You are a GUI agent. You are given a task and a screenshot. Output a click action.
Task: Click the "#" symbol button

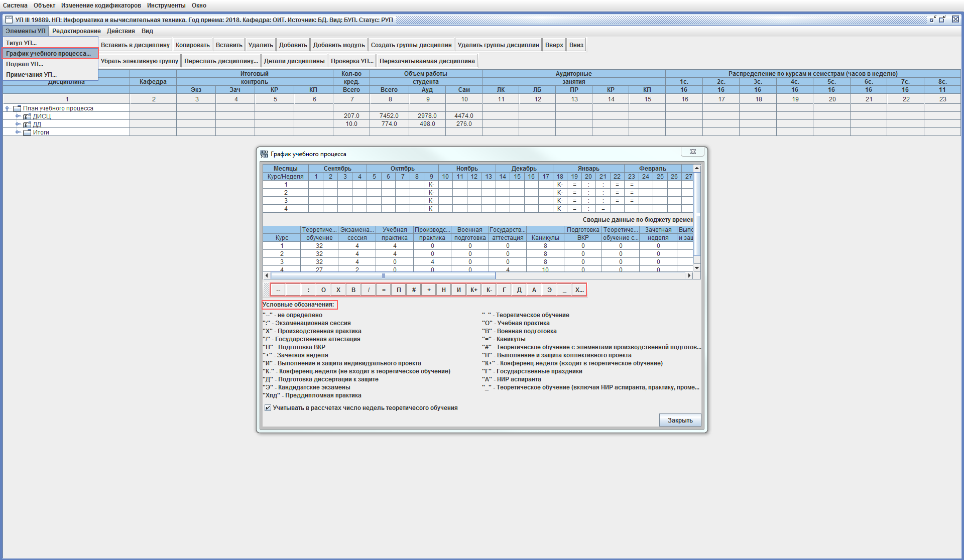coord(414,290)
